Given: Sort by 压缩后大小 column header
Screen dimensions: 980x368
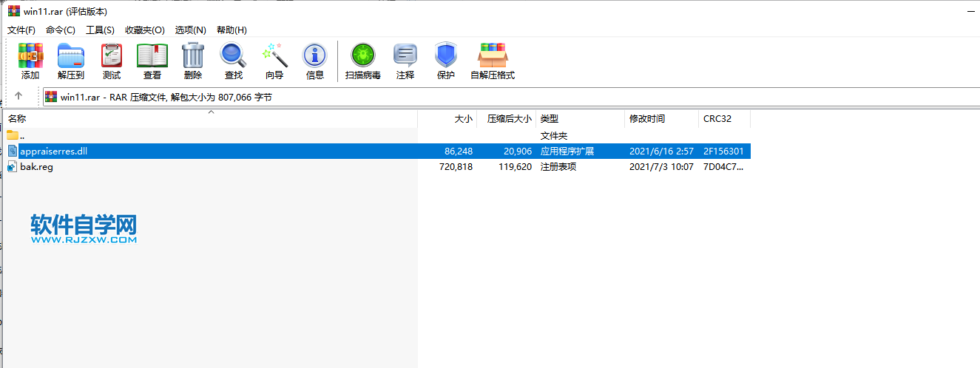Looking at the screenshot, I should 507,118.
